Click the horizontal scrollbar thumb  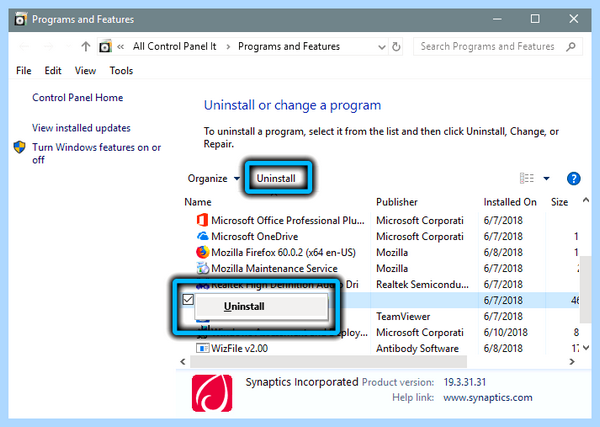[328, 362]
